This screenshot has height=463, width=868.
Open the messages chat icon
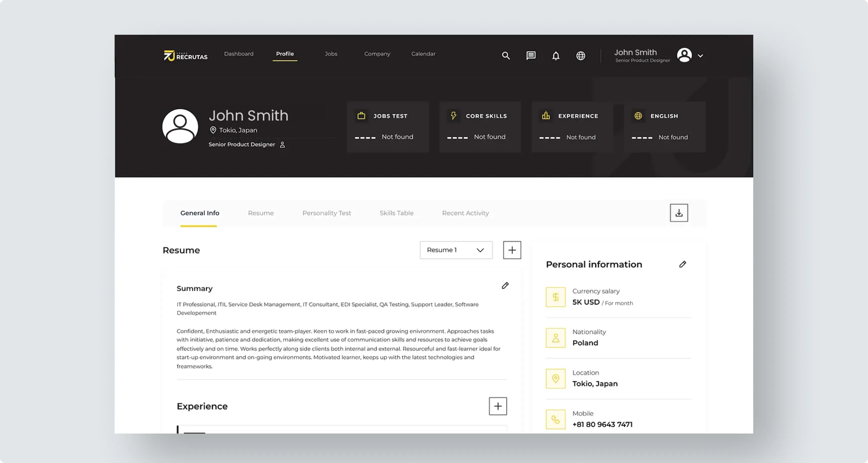coord(531,56)
